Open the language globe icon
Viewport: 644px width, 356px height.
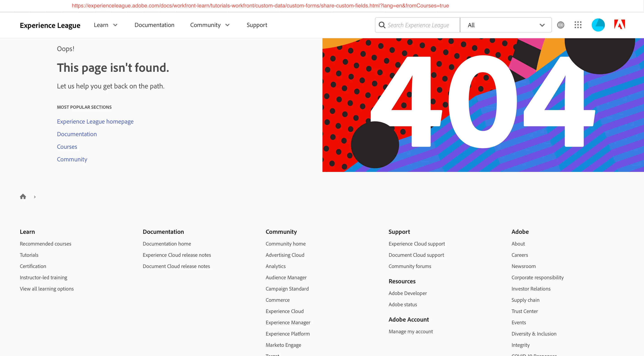tap(560, 25)
